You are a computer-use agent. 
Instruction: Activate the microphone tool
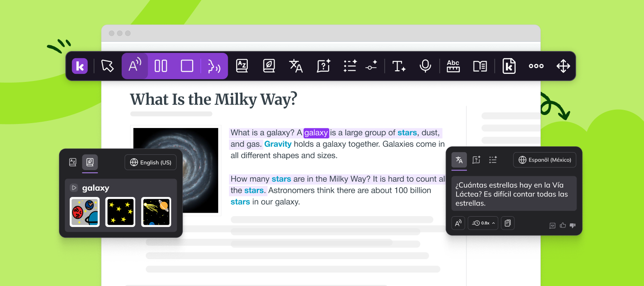pyautogui.click(x=425, y=66)
